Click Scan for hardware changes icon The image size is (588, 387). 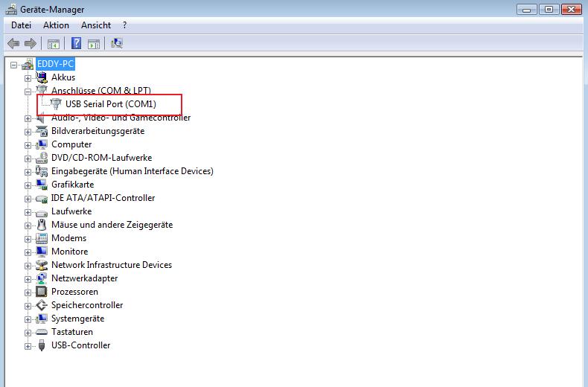click(117, 43)
